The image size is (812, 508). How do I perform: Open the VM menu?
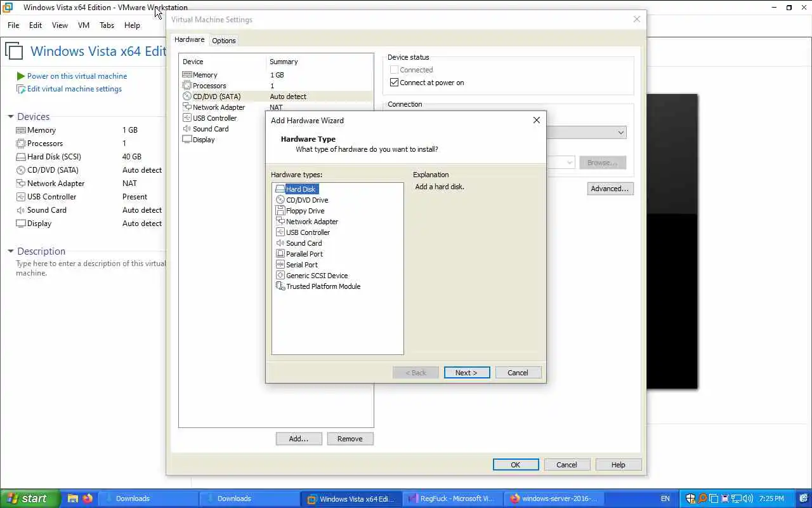click(x=84, y=25)
